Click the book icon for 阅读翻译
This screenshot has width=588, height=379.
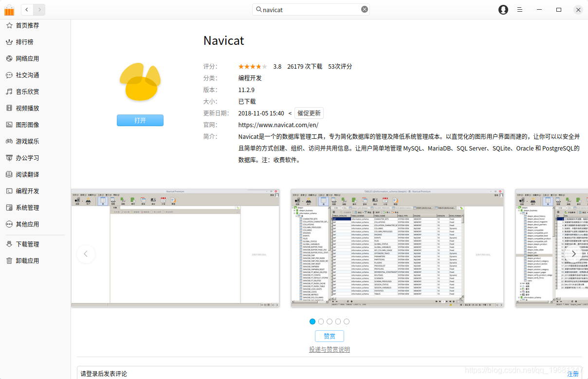click(9, 174)
